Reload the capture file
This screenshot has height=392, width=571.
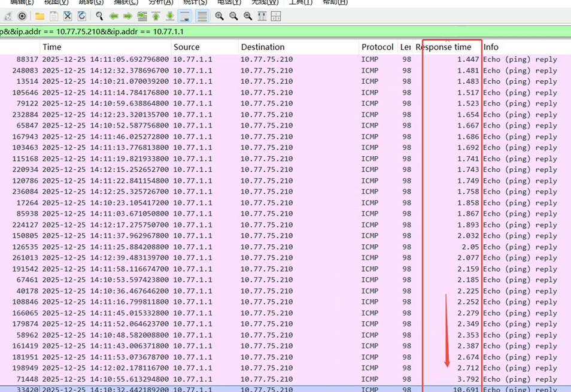[81, 16]
